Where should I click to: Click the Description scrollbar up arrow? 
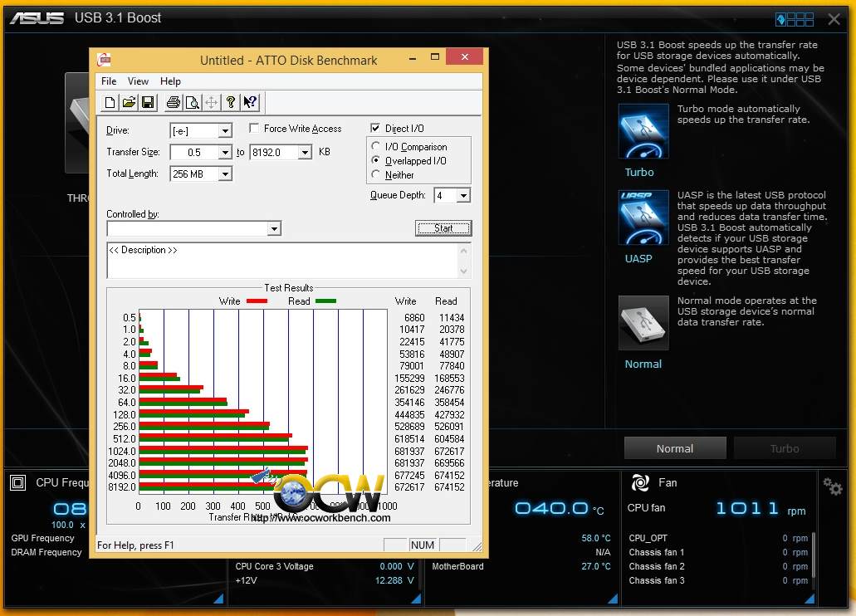click(463, 251)
